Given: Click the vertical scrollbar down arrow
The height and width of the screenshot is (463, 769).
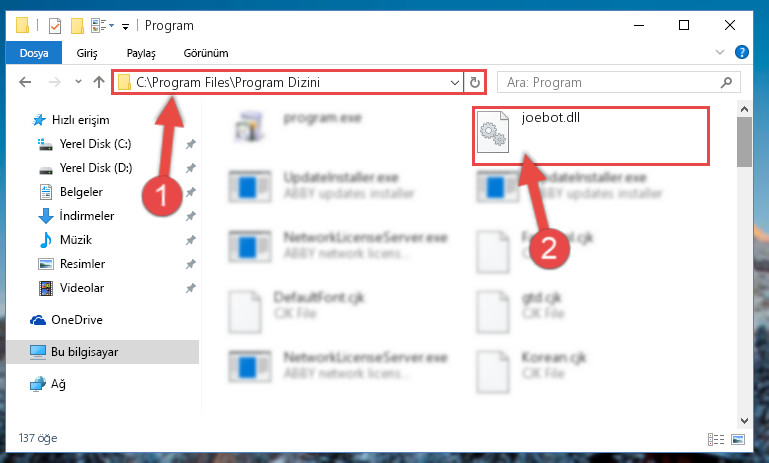Looking at the screenshot, I should point(744,421).
